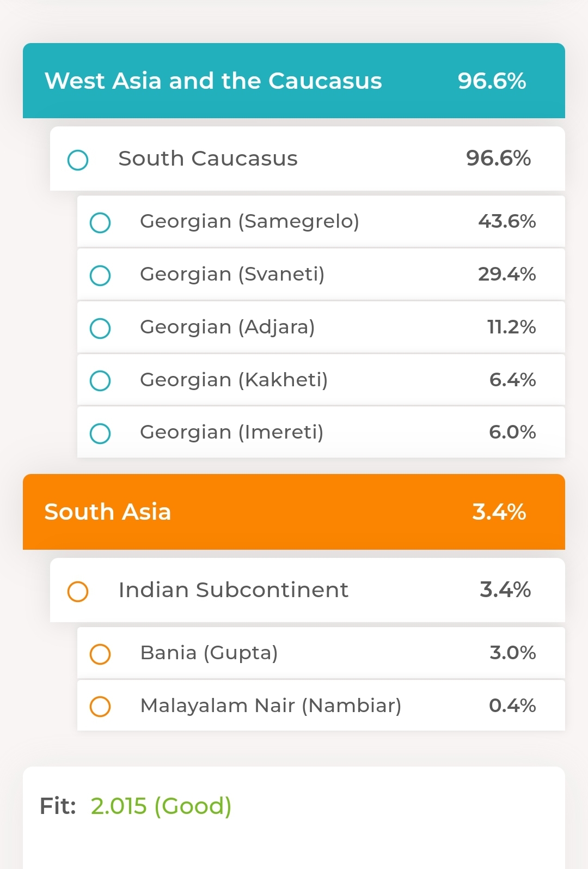588x869 pixels.
Task: Click circle marker next to Georgian (Samegrelo)
Action: coord(100,223)
